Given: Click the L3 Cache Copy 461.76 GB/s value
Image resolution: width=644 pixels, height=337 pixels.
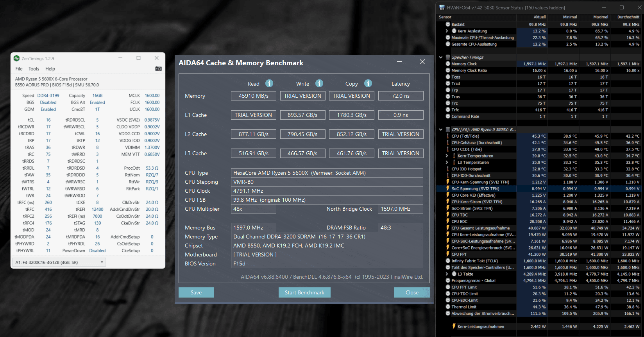Looking at the screenshot, I should [352, 153].
